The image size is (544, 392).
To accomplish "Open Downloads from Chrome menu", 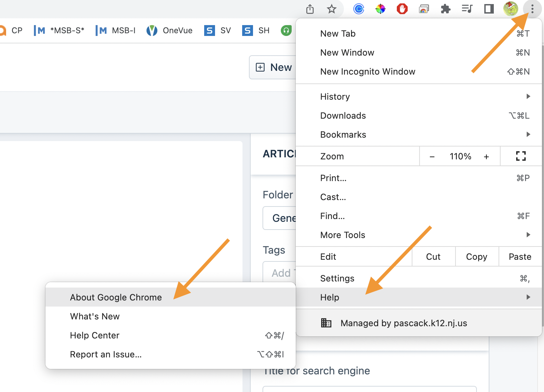I will 419,116.
